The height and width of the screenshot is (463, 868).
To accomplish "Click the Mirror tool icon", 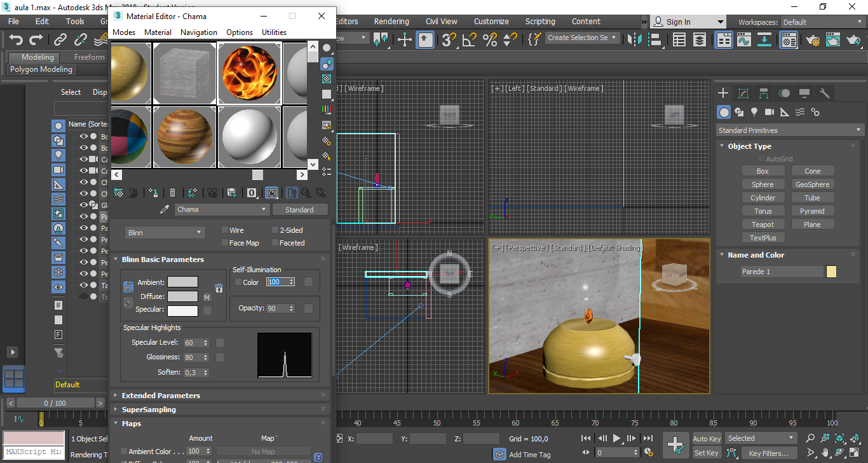I will [x=634, y=40].
